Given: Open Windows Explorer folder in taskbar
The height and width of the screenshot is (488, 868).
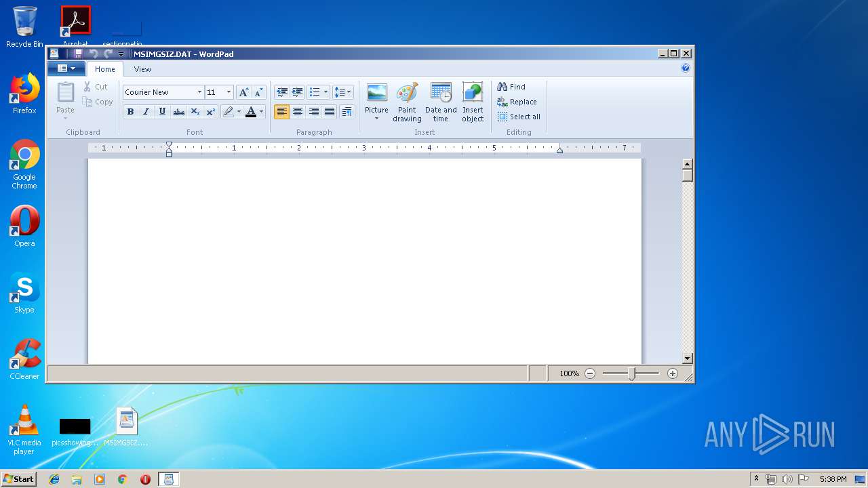Looking at the screenshot, I should [x=77, y=479].
